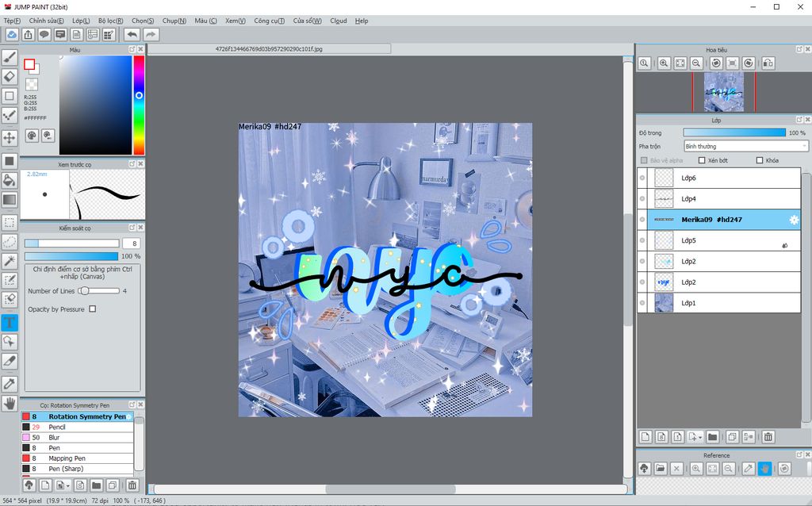The height and width of the screenshot is (506, 812).
Task: Expand the add-brush dropdown arrow in brush panel
Action: point(69,485)
